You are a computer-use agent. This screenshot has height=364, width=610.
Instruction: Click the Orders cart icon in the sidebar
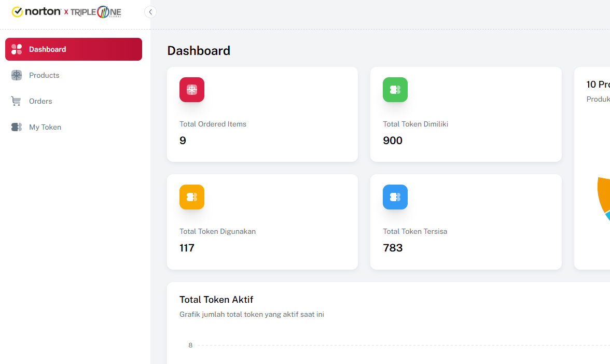tap(17, 101)
